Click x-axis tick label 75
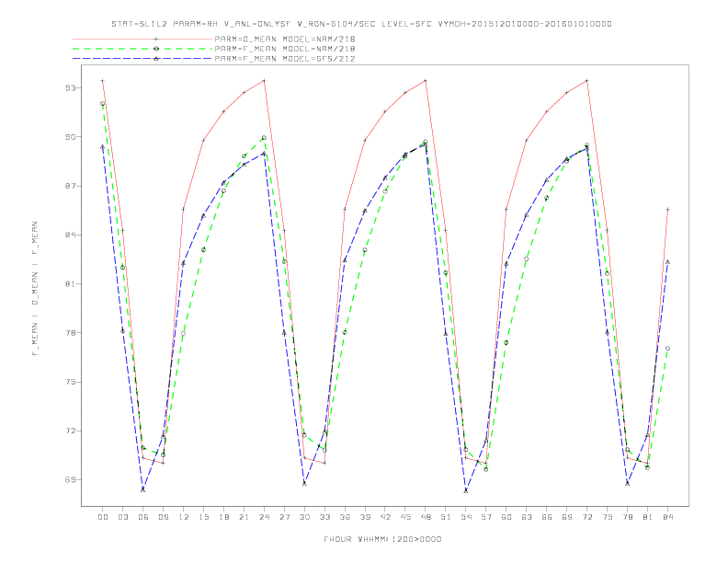 [608, 517]
